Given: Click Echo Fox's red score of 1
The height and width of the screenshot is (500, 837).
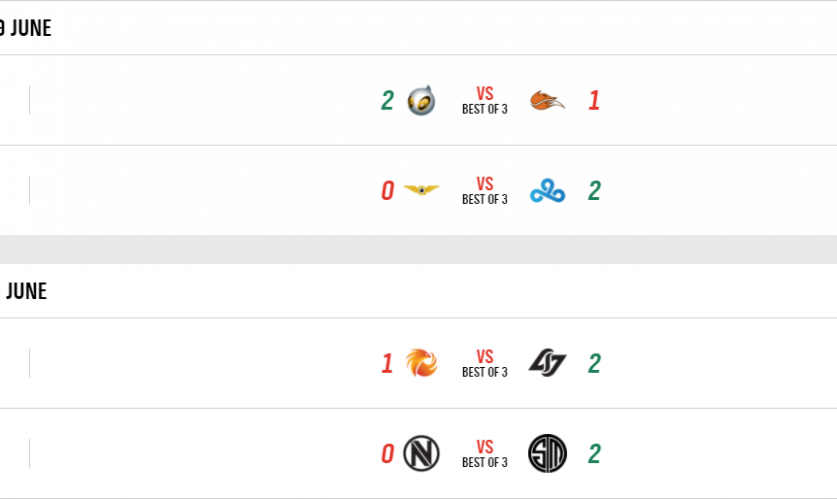Looking at the screenshot, I should point(594,101).
